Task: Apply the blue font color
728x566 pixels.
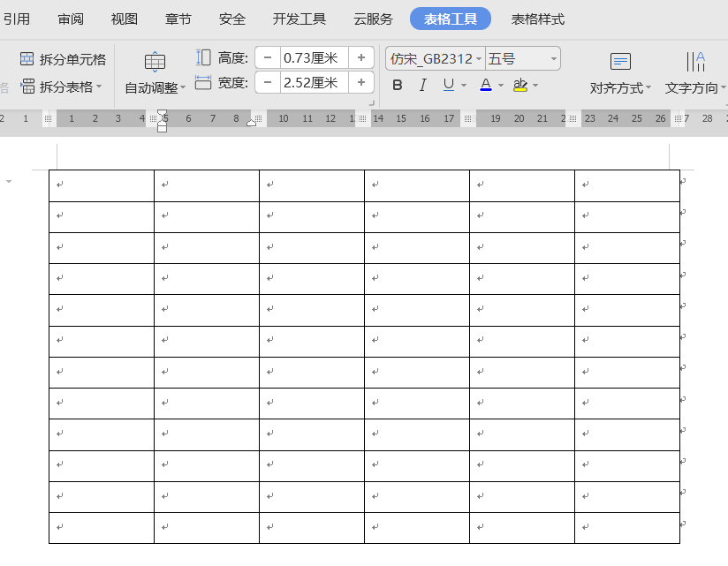Action: point(486,85)
